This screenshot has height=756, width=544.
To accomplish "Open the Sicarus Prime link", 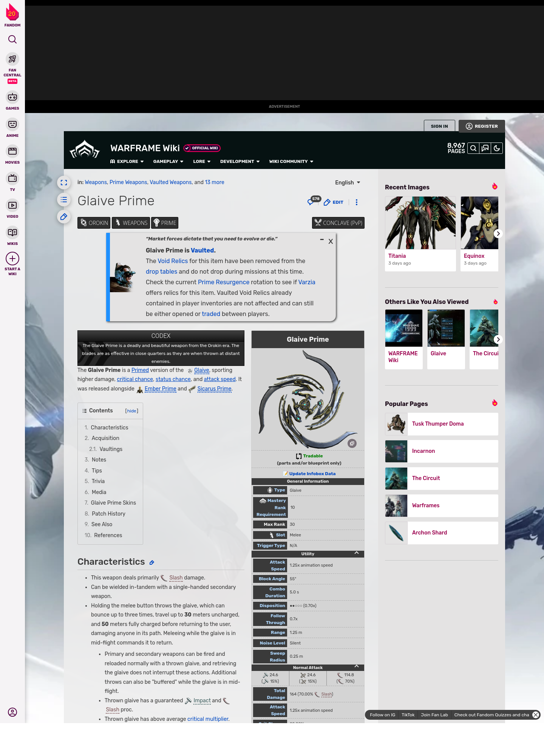I will pos(214,389).
